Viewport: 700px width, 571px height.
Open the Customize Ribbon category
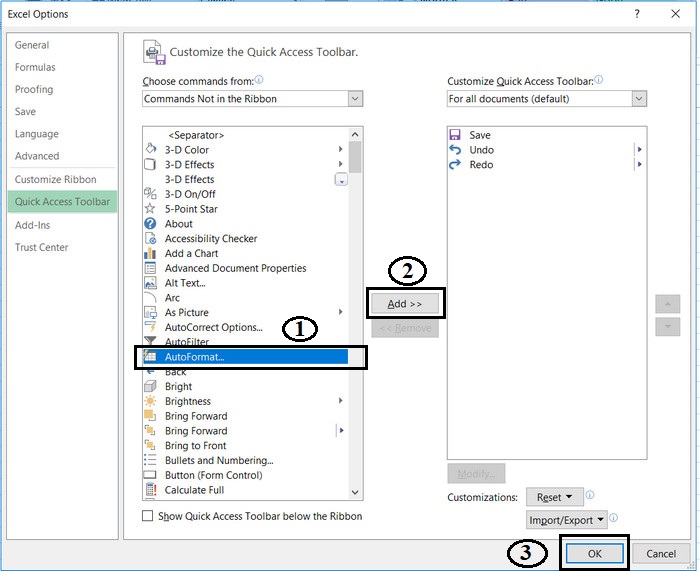coord(55,179)
